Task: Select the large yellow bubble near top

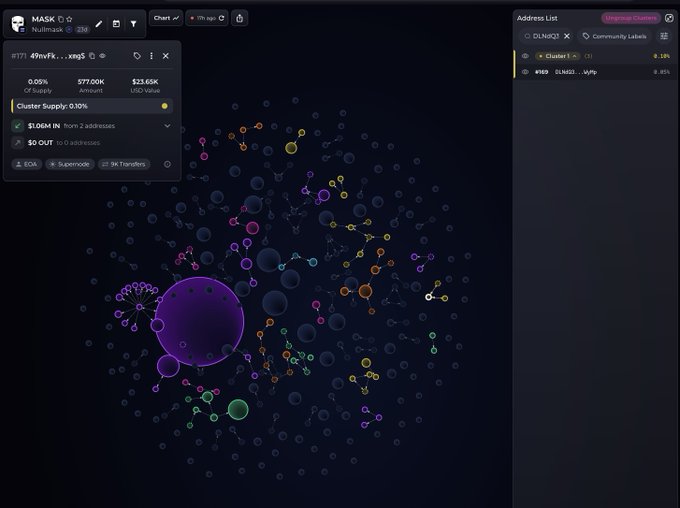Action: [291, 148]
